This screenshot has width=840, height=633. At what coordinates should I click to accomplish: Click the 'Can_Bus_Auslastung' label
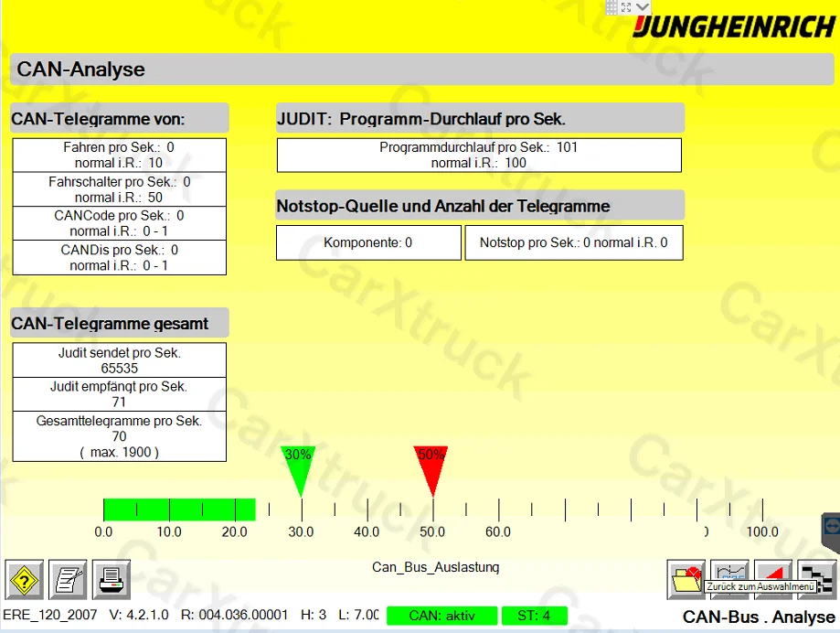pos(435,567)
